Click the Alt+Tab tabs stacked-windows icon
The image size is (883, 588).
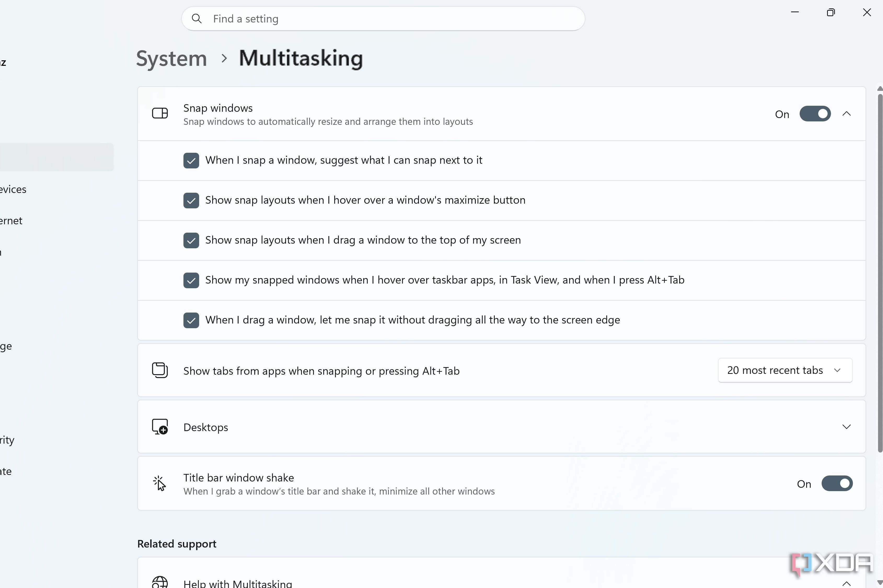(159, 370)
